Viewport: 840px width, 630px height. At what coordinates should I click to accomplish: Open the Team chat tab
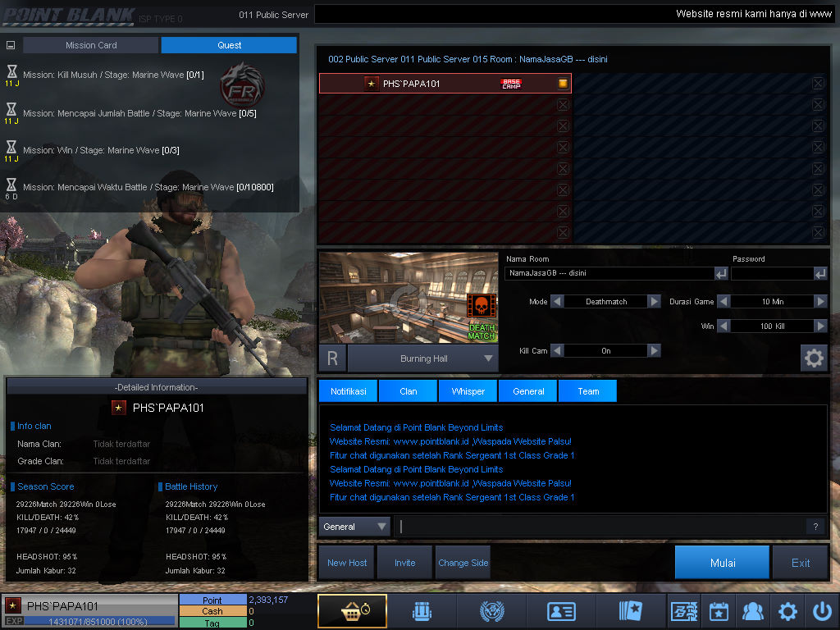pos(587,391)
